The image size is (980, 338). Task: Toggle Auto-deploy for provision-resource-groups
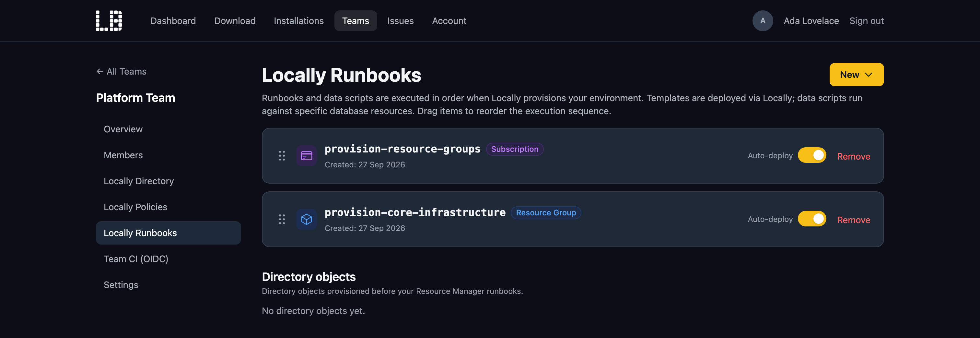point(812,155)
